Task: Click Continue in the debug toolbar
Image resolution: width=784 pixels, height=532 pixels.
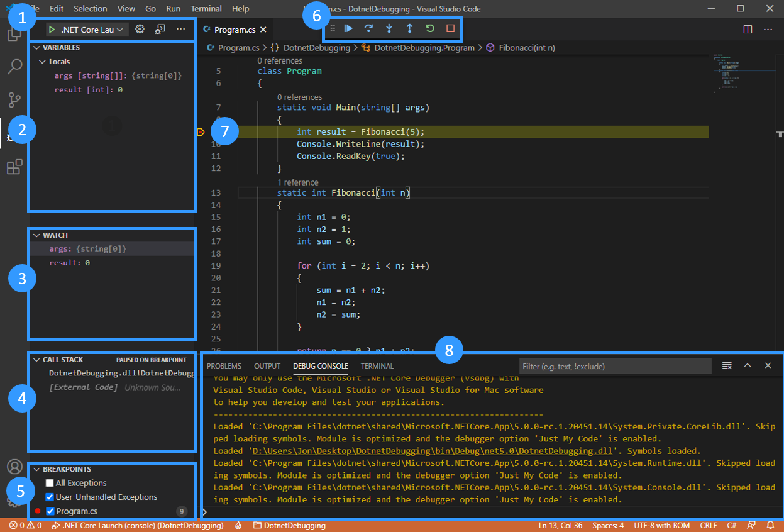Action: pos(348,28)
